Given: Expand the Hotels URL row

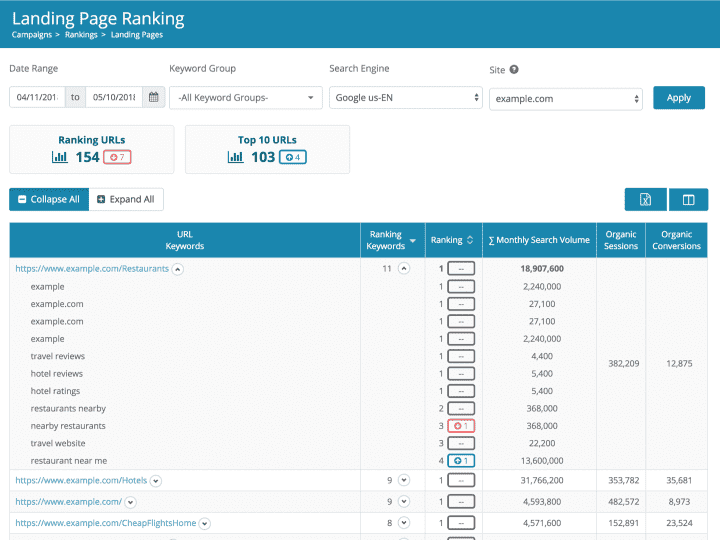Looking at the screenshot, I should pos(156,481).
